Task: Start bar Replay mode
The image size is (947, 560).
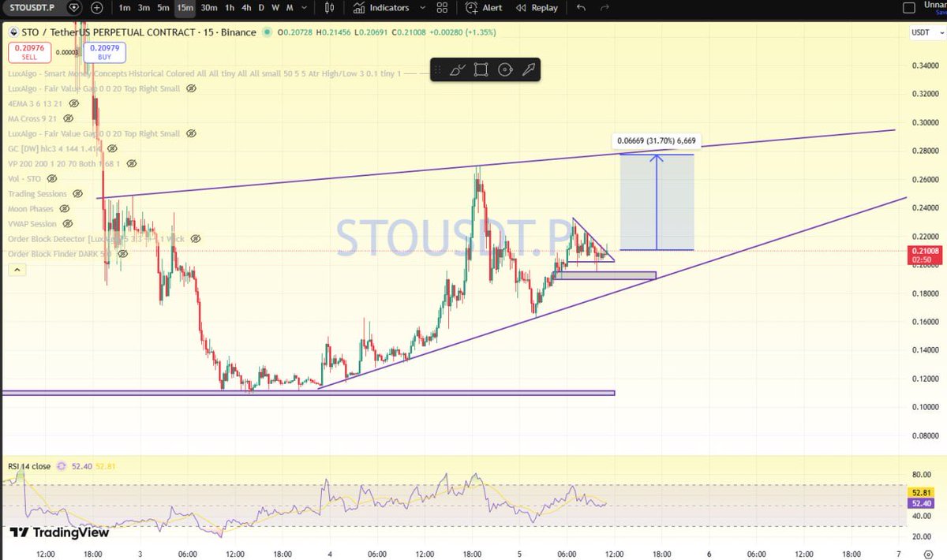Action: click(x=536, y=7)
